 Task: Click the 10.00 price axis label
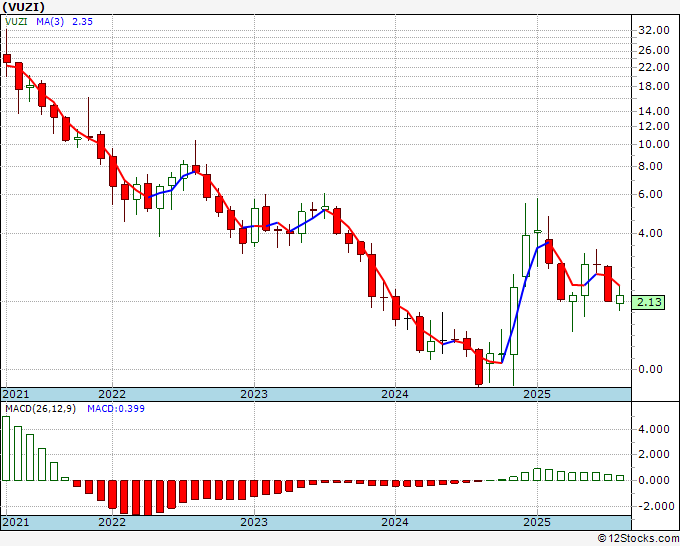pos(654,144)
